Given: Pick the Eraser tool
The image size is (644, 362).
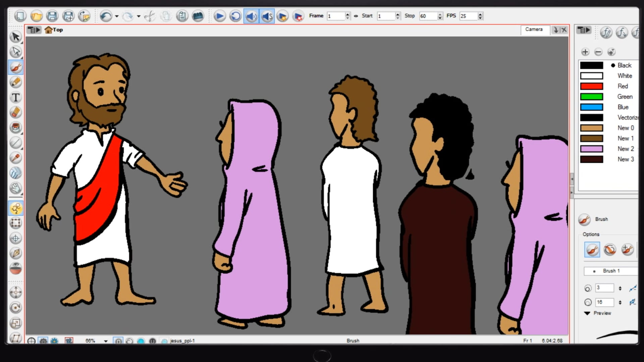Looking at the screenshot, I should 16,113.
